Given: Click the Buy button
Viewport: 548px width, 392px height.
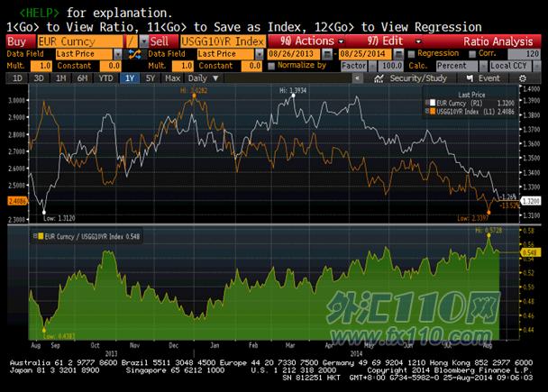Looking at the screenshot, I should (x=21, y=41).
